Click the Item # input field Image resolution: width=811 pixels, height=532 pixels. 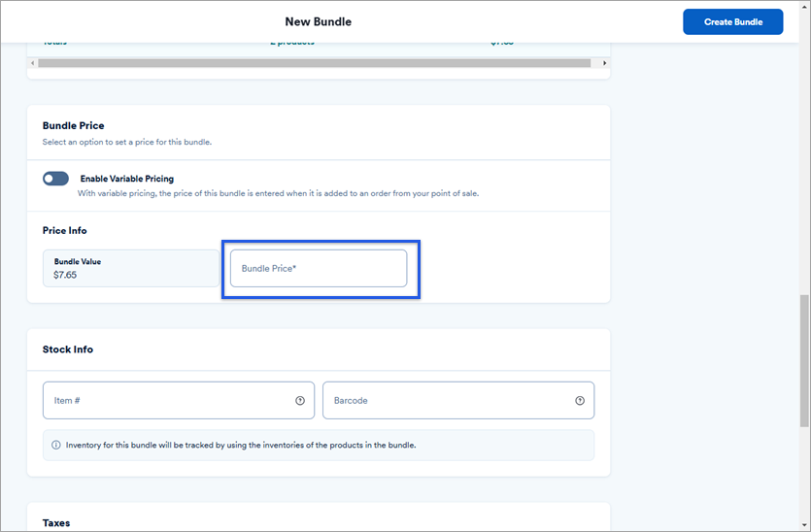pyautogui.click(x=179, y=400)
